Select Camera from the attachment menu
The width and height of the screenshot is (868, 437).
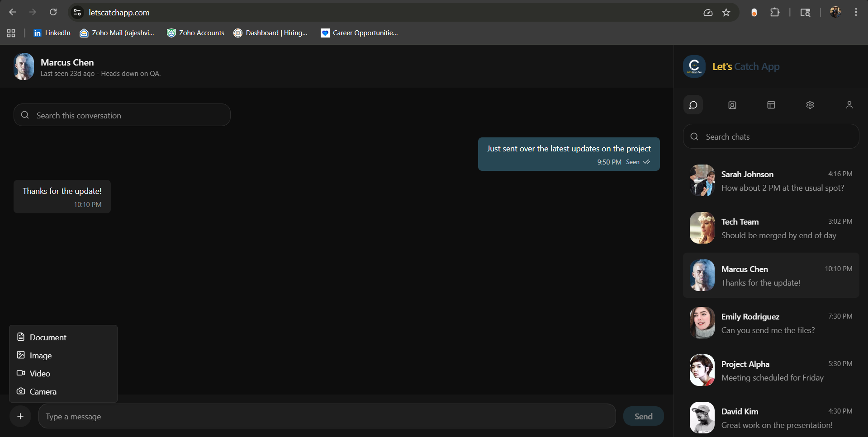pos(63,391)
